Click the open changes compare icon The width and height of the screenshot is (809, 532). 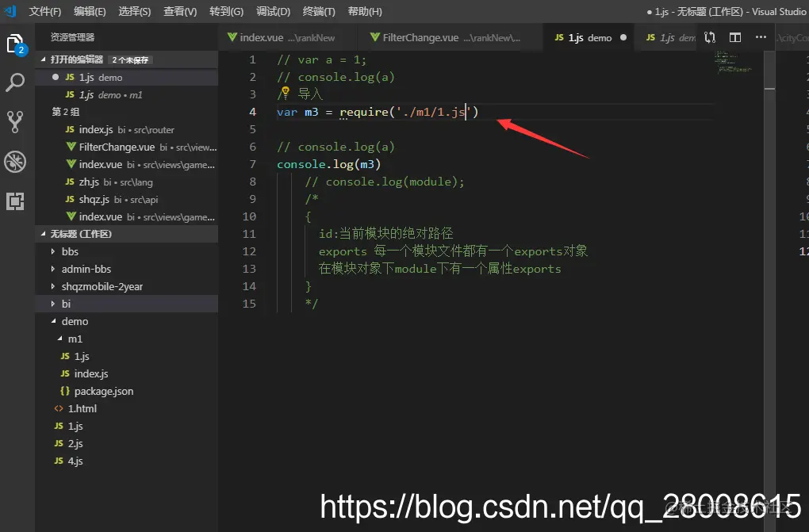[710, 37]
